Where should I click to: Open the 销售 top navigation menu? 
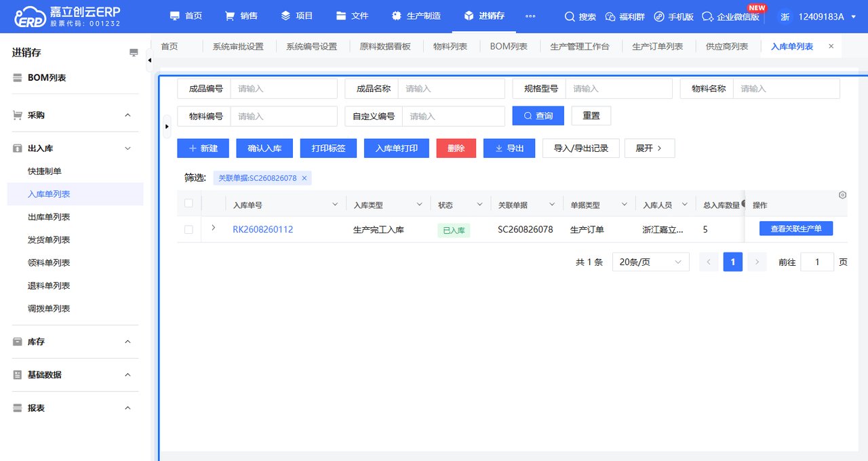(x=241, y=16)
